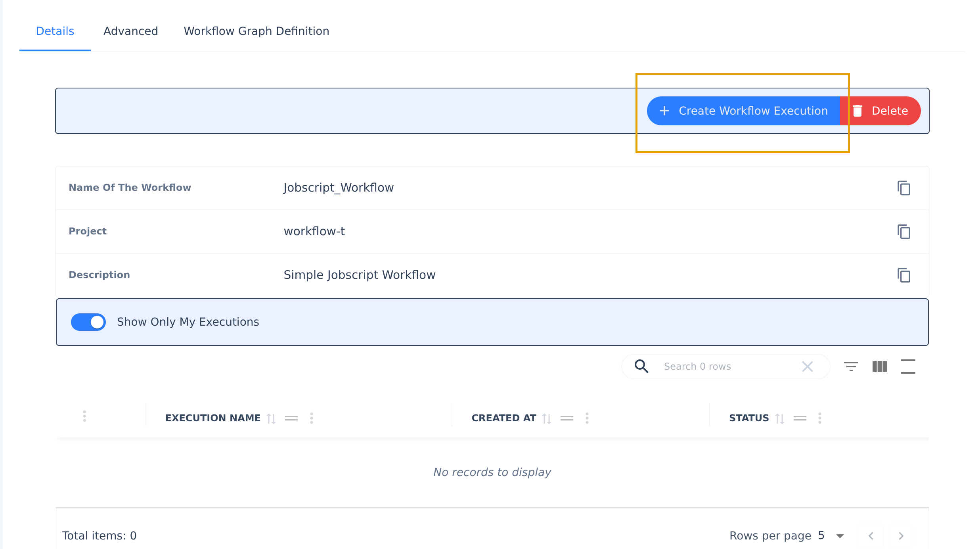Image resolution: width=980 pixels, height=549 pixels.
Task: Change row density with the lines icon
Action: click(908, 367)
